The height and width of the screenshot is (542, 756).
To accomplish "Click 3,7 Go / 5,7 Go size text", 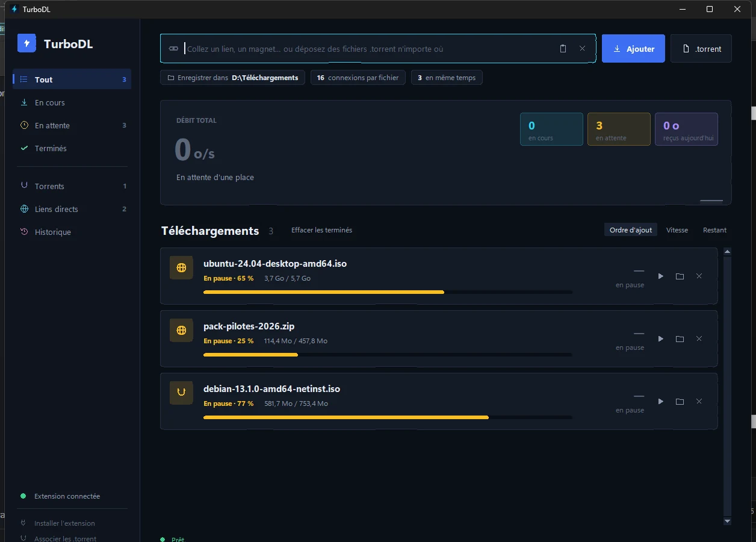I will point(288,279).
